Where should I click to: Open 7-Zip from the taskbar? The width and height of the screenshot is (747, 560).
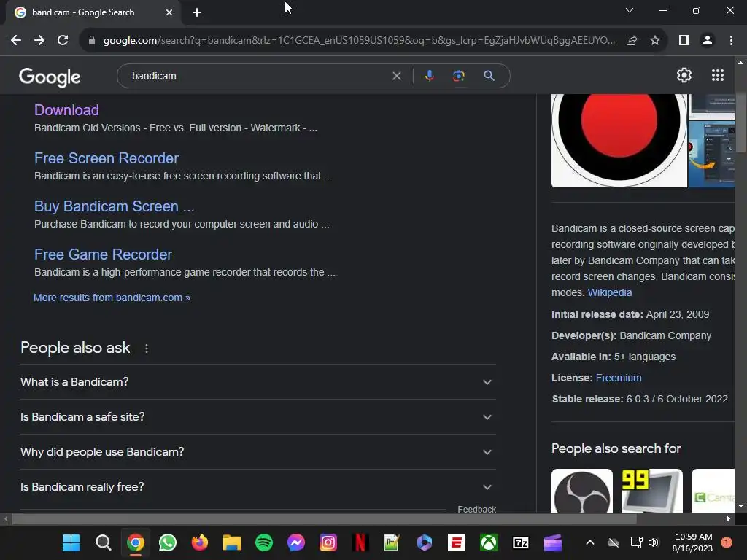pos(521,542)
